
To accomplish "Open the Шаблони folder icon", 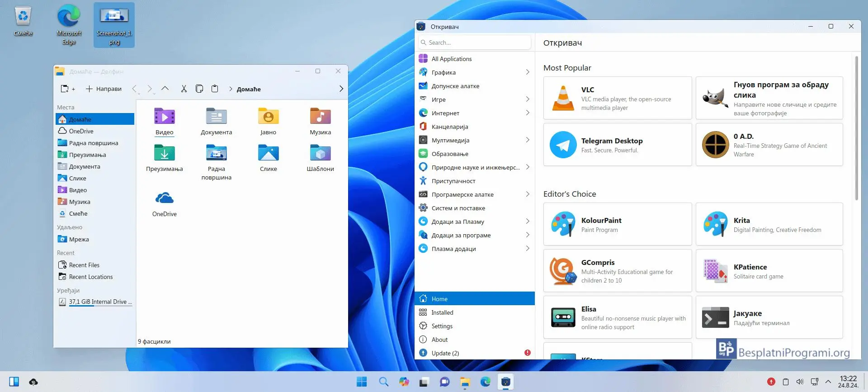I will [321, 153].
